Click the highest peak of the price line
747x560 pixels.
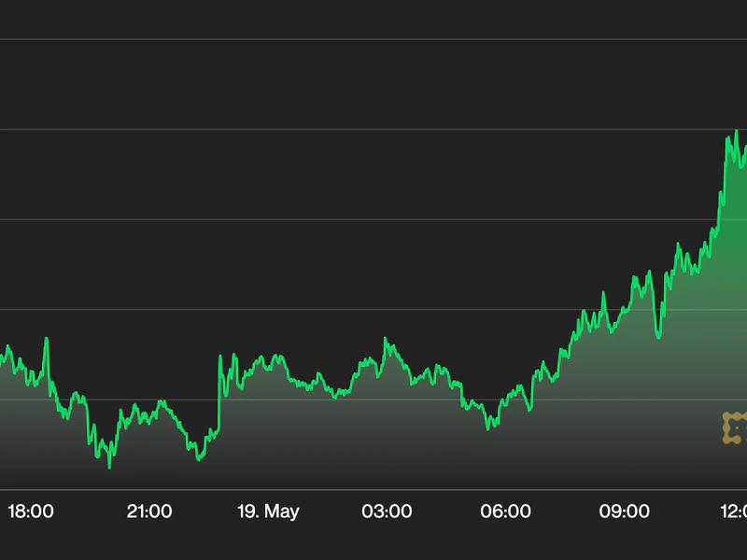click(736, 132)
